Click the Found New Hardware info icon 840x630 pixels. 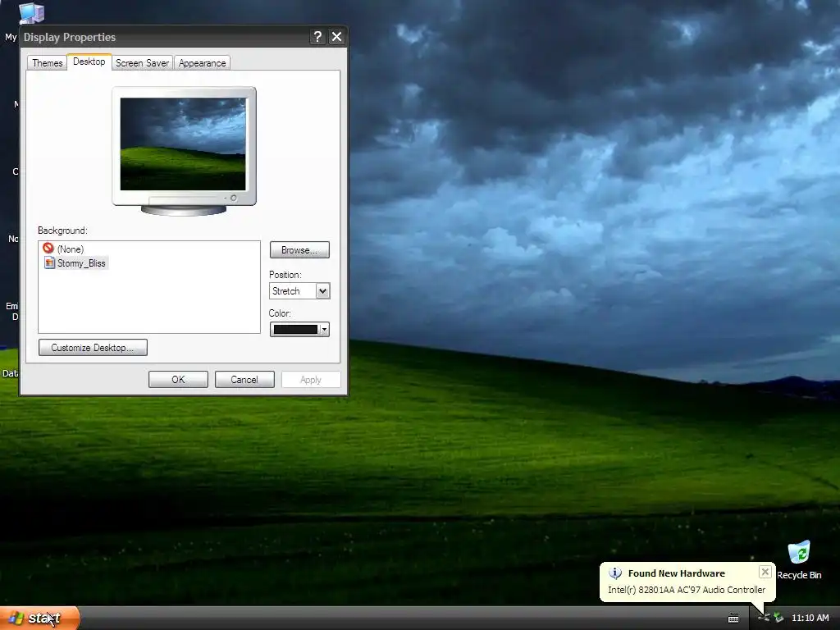tap(615, 573)
